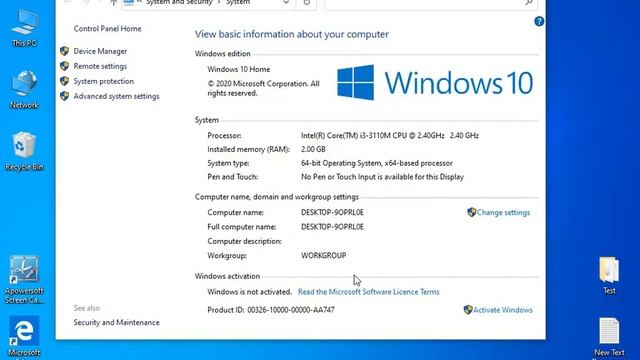Click shield icon next to Activate Windows
This screenshot has width=640, height=360.
pyautogui.click(x=468, y=310)
